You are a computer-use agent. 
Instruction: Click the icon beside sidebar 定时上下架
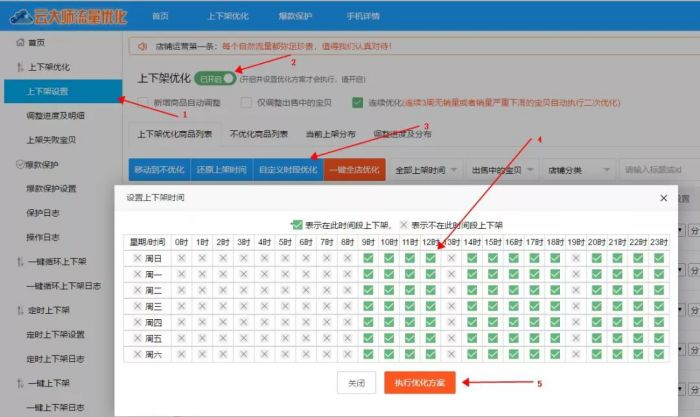pyautogui.click(x=20, y=310)
